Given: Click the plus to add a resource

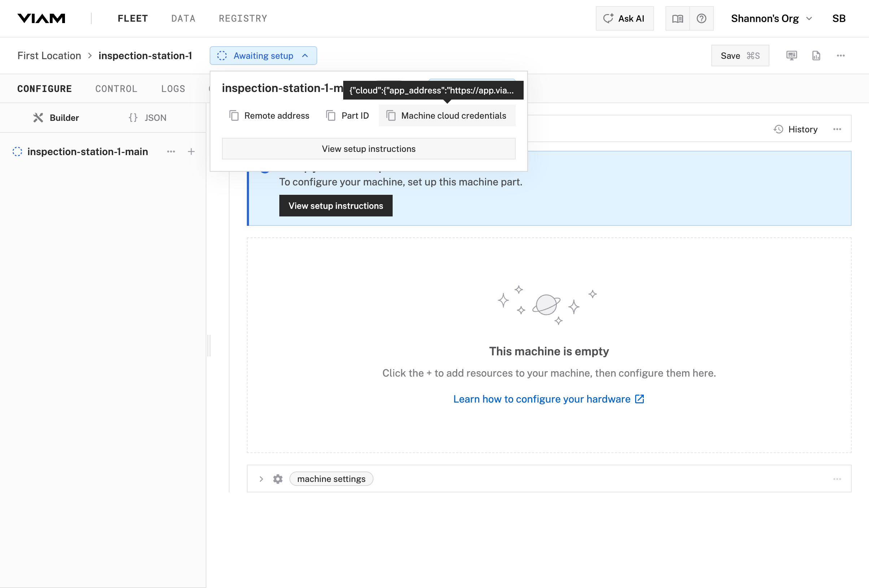Looking at the screenshot, I should point(191,152).
